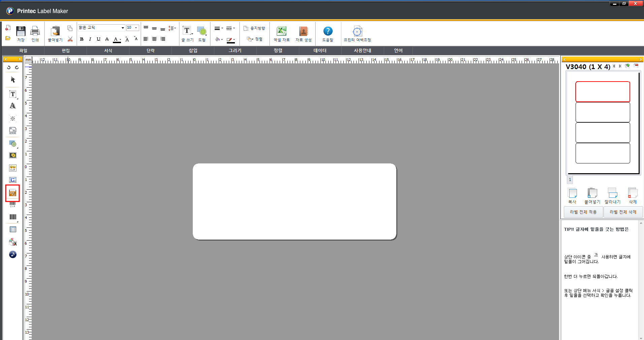Open the Edit (편집) menu tab

pos(66,51)
